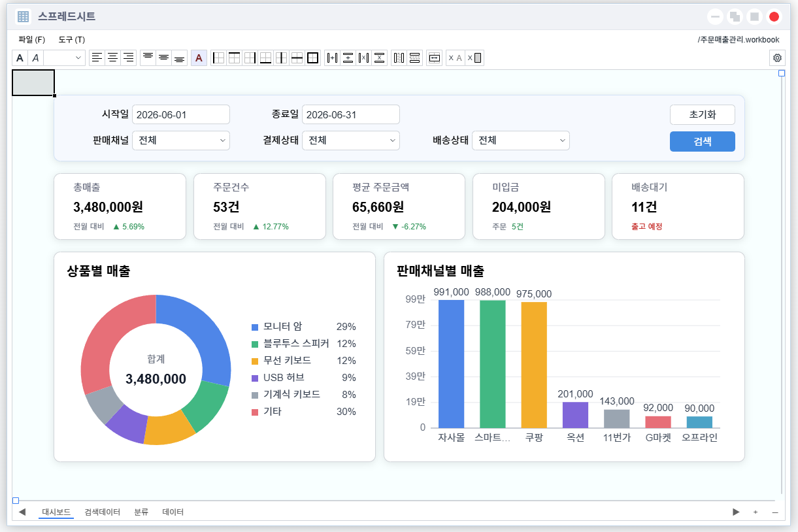
Task: Click the blue 검색 button
Action: tap(703, 141)
